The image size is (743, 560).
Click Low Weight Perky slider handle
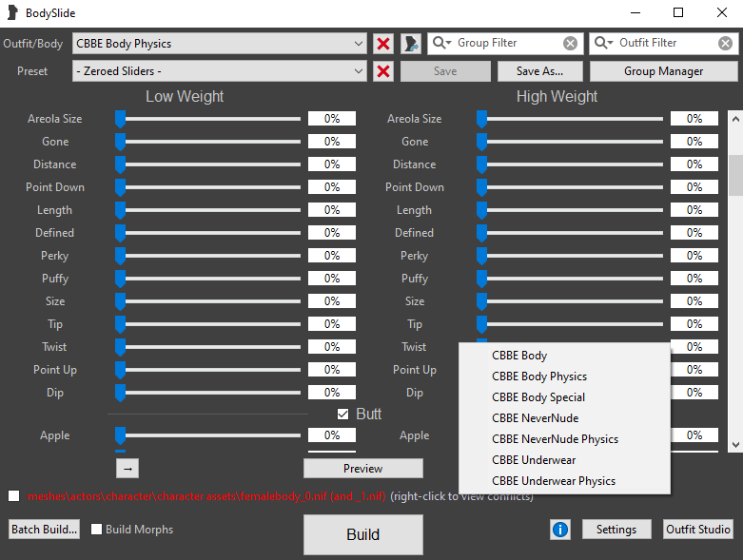click(121, 256)
